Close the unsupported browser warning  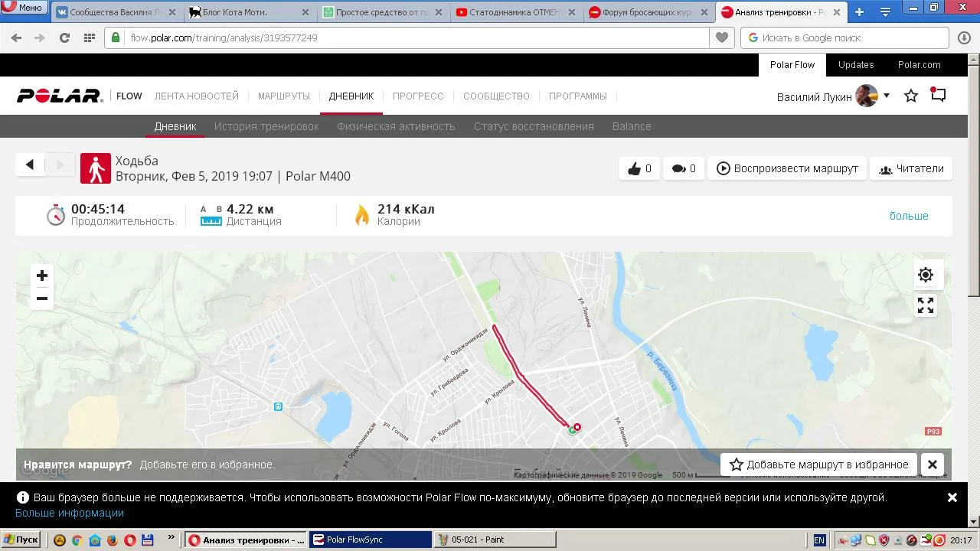pyautogui.click(x=952, y=497)
